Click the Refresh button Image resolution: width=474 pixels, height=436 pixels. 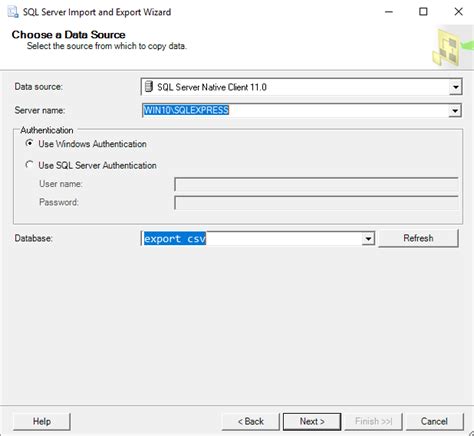418,238
